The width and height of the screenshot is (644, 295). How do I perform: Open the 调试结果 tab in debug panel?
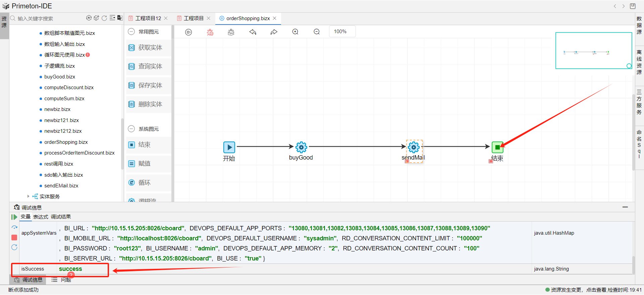point(61,217)
